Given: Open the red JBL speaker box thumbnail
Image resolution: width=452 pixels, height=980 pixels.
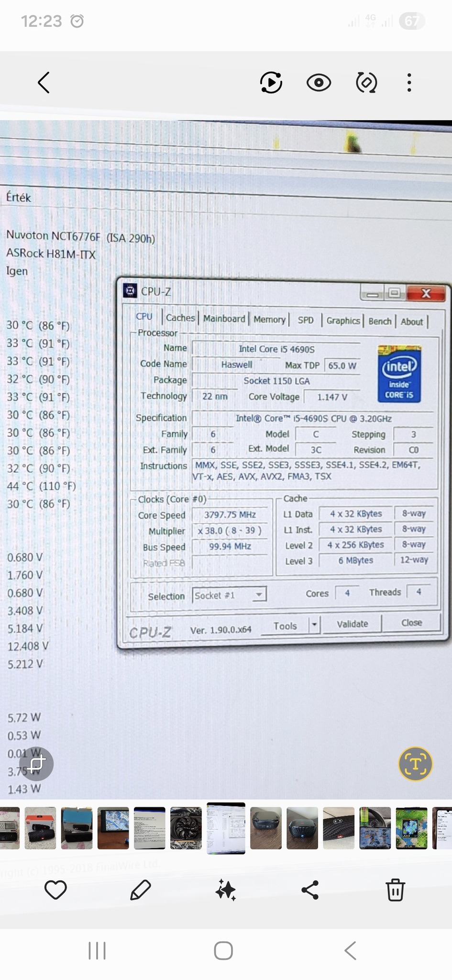Looking at the screenshot, I should point(40,828).
